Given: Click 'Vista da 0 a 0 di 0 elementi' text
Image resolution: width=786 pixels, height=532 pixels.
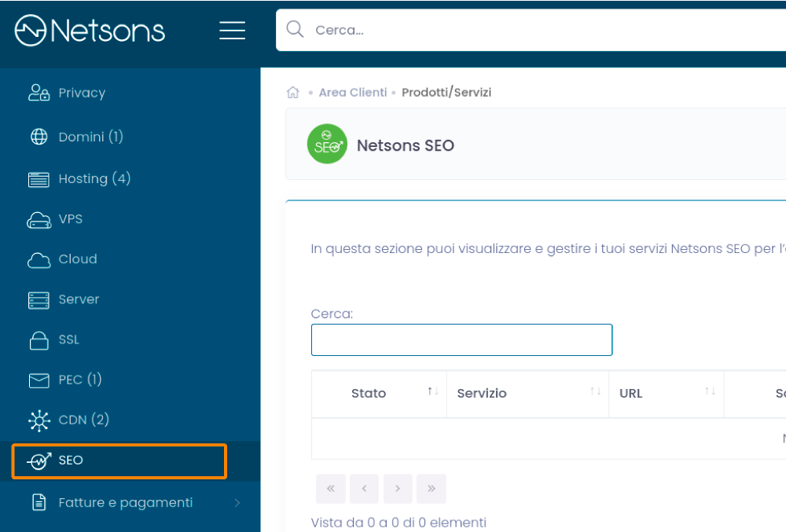Looking at the screenshot, I should coord(399,523).
